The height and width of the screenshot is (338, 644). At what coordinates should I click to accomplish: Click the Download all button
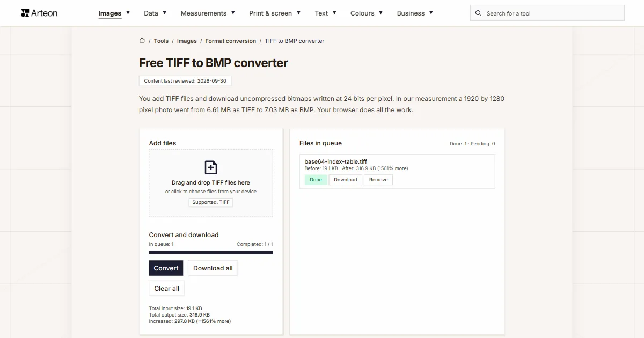[213, 268]
